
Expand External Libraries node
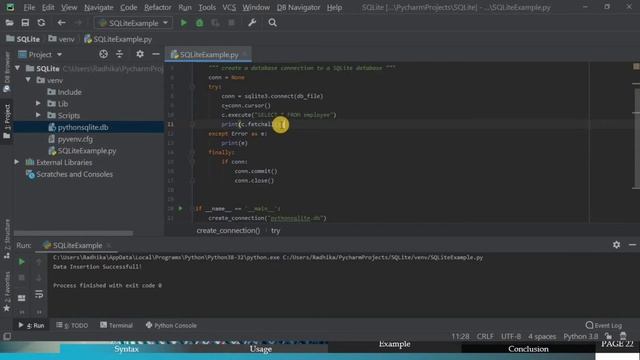tap(17, 162)
